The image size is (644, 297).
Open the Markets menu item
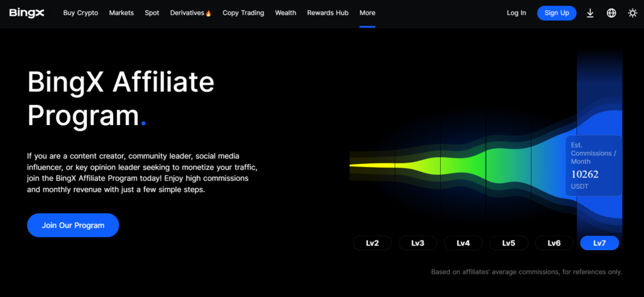pos(121,13)
